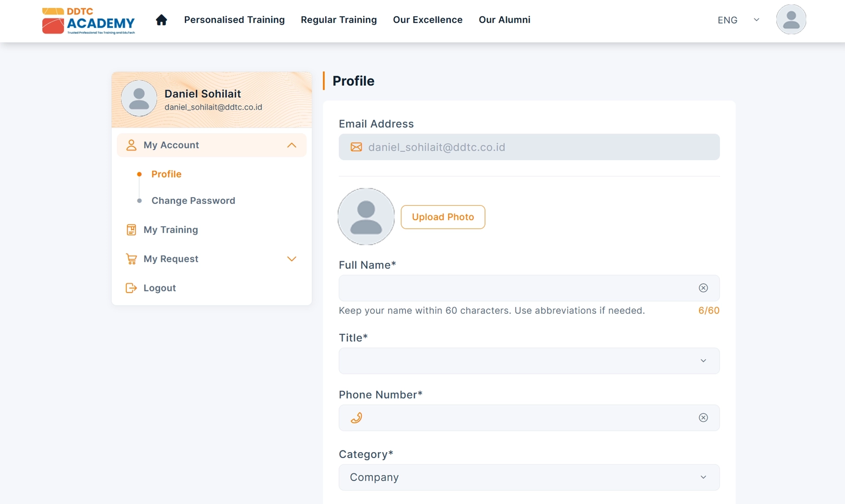Click the My Request cart icon
The width and height of the screenshot is (845, 504).
(131, 259)
